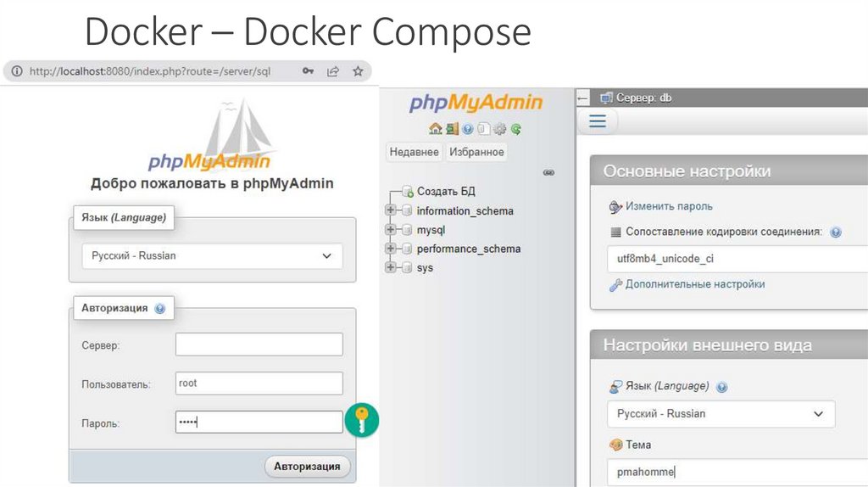Click the SQL docs page icon in sidebar
The width and height of the screenshot is (868, 487).
[483, 129]
